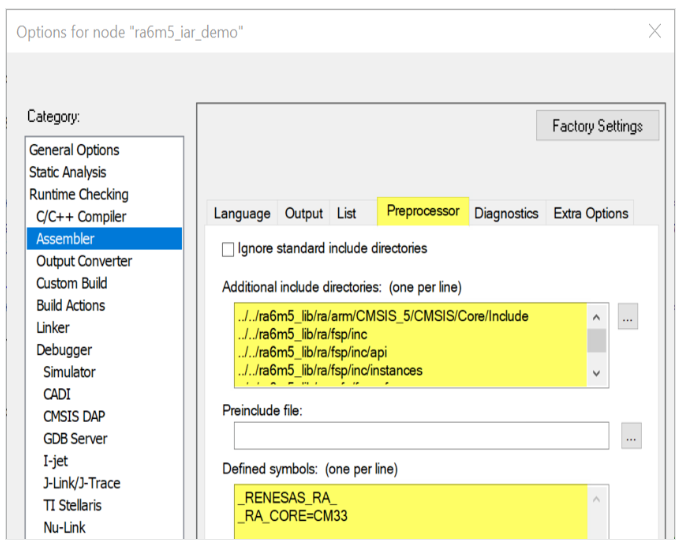Select Simulator under Debugger
Viewport: 683px width, 547px height.
(x=69, y=372)
